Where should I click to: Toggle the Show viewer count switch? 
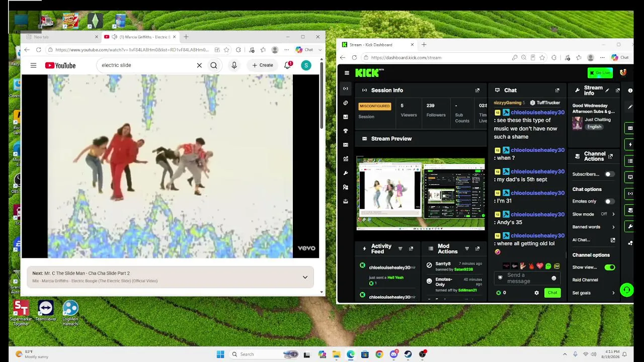point(609,267)
